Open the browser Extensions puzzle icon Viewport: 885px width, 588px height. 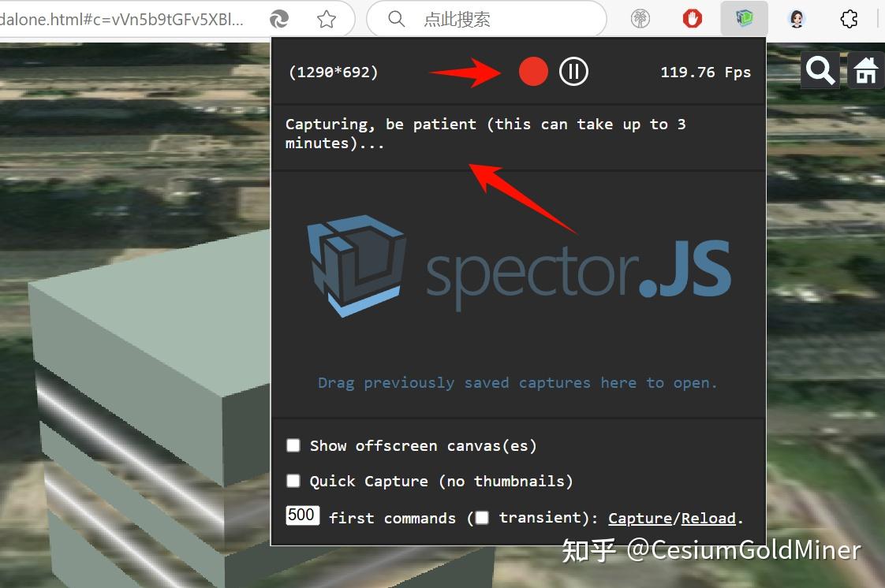click(849, 18)
